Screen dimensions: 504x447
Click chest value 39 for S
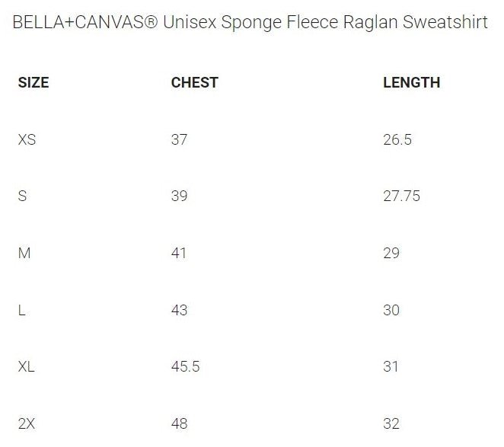point(179,196)
